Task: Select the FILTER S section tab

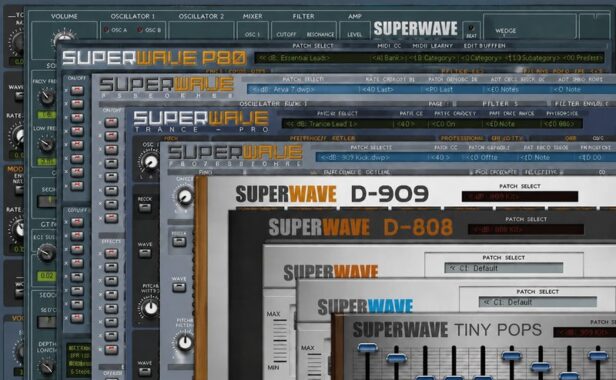Action: 500,104
